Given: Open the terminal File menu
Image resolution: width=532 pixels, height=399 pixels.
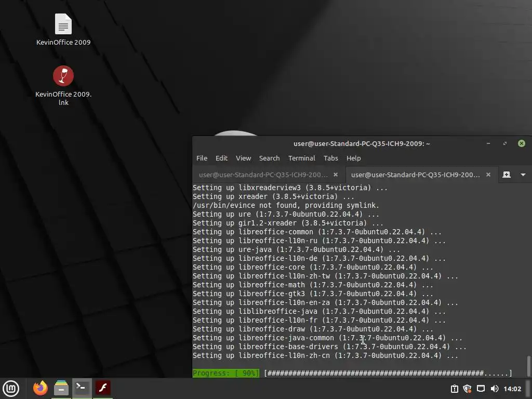Looking at the screenshot, I should coord(202,158).
